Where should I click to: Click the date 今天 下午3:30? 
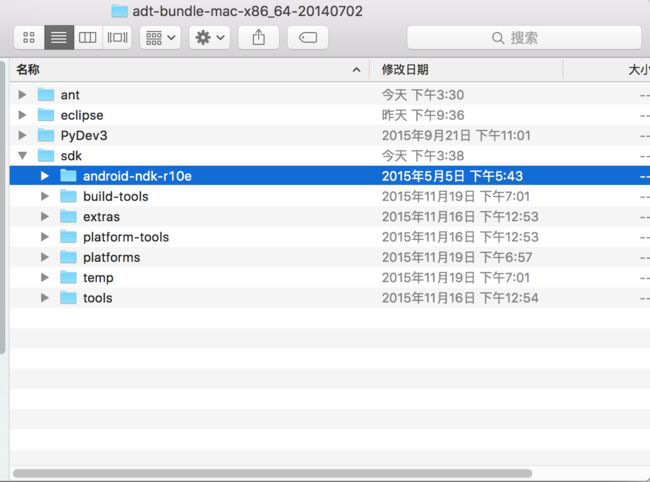coord(422,94)
